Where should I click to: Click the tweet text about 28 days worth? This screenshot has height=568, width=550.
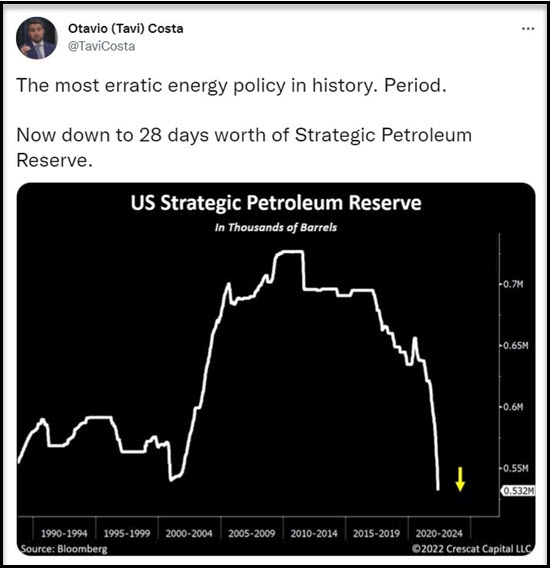pos(244,147)
